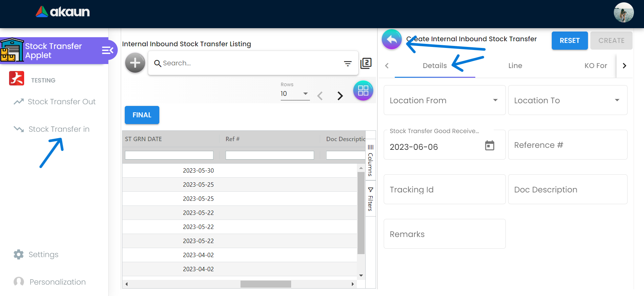Click the user profile avatar

pyautogui.click(x=623, y=13)
